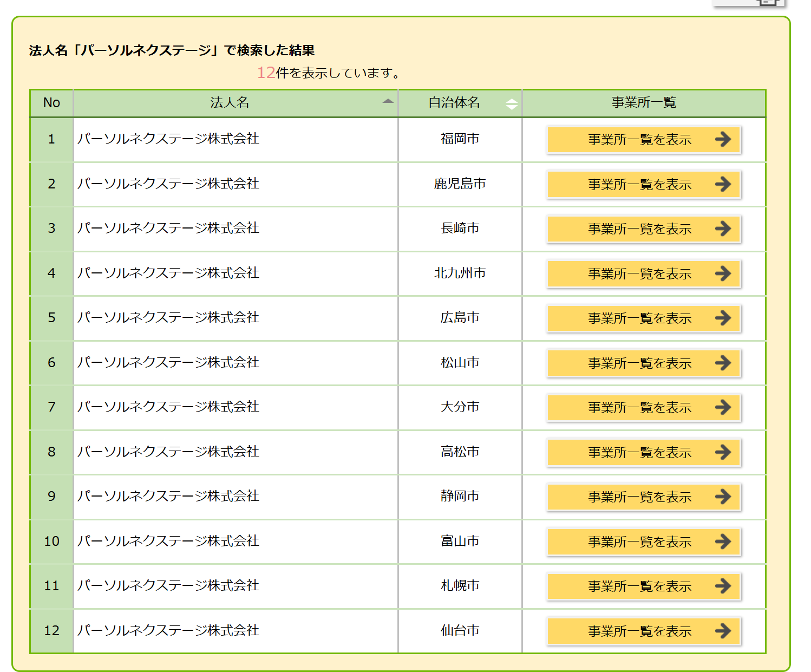The image size is (811, 672).
Task: Select the 長崎市 cell
Action: pyautogui.click(x=460, y=229)
